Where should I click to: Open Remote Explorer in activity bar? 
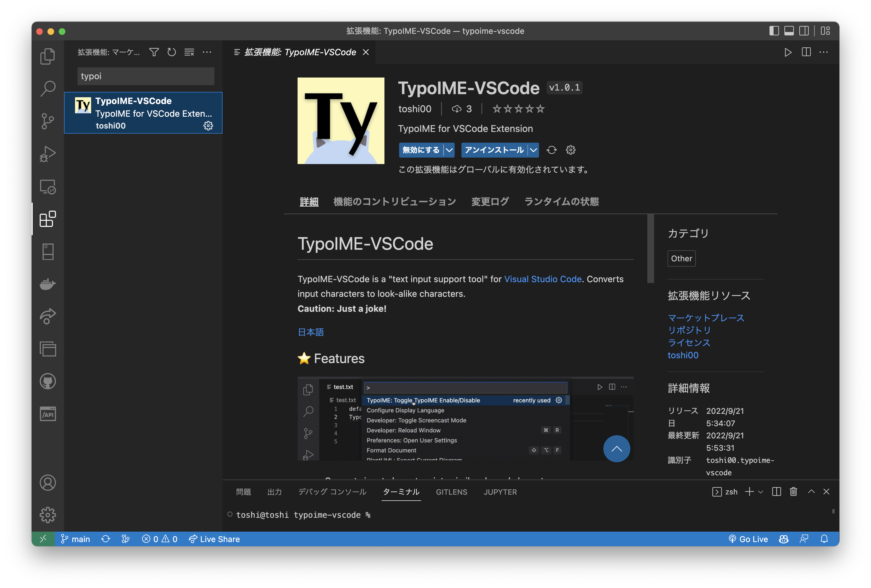pyautogui.click(x=48, y=187)
